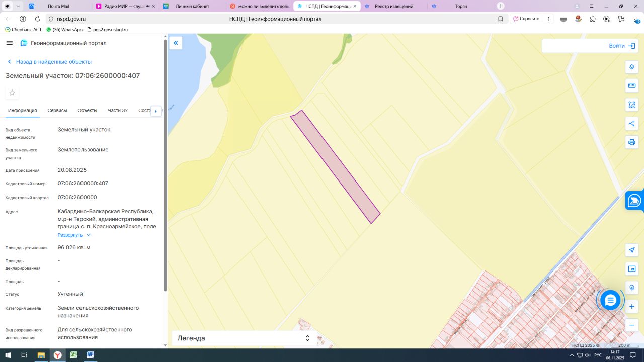644x362 pixels.
Task: Open the Windows notification center
Action: (x=633, y=355)
